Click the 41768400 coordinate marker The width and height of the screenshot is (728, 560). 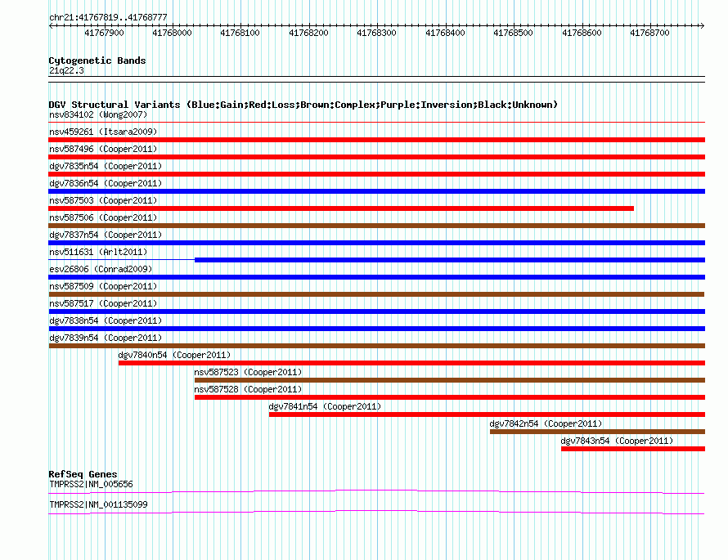445,33
